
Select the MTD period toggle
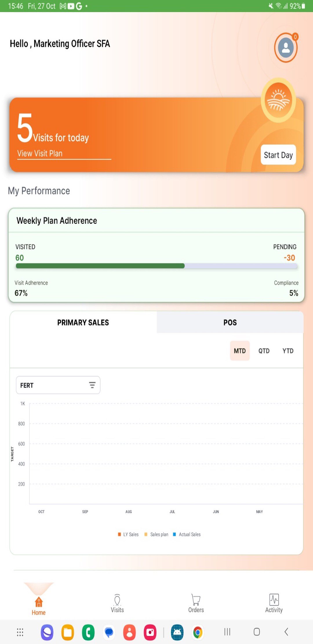click(x=240, y=351)
